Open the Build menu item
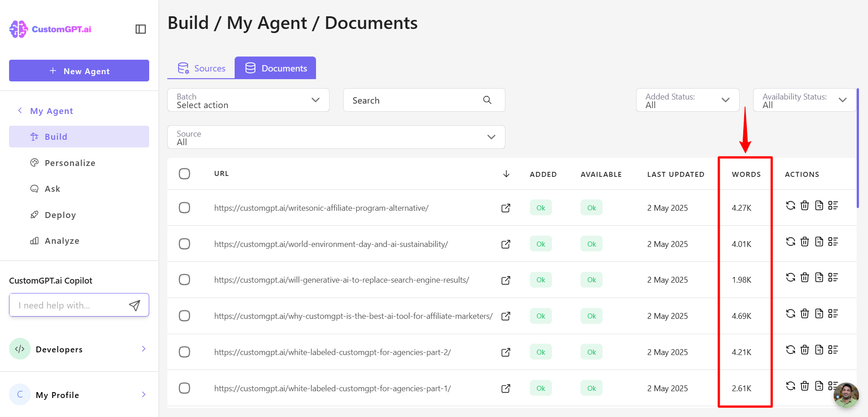 (x=79, y=137)
